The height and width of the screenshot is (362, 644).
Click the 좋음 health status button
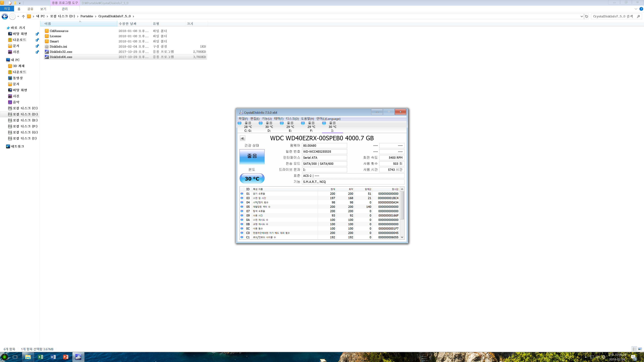(252, 156)
